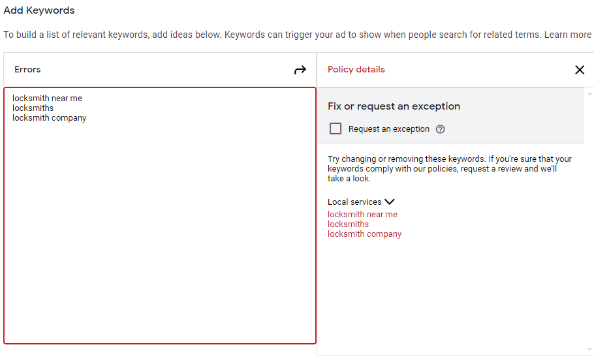Screen dimensions: 594x364
Task: Collapse the Local services chevron
Action: coord(390,202)
